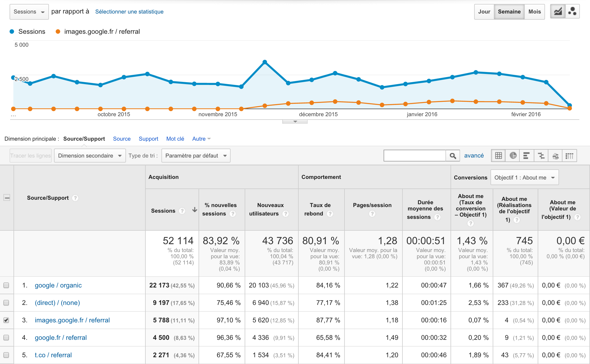Select the data table view icon
Image resolution: width=590 pixels, height=364 pixels.
coord(498,156)
